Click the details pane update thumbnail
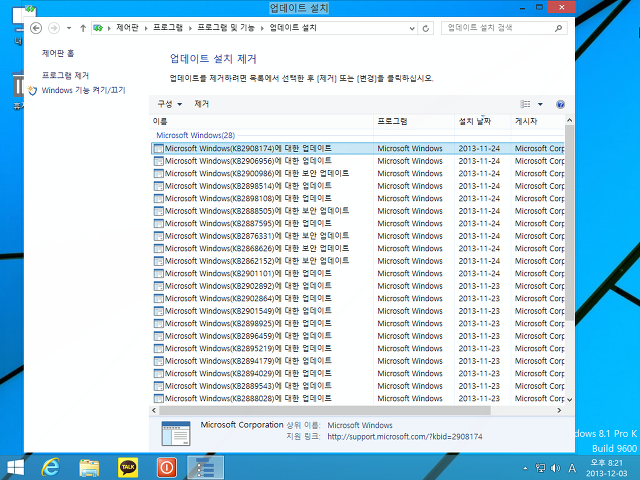The image size is (640, 480). click(176, 433)
